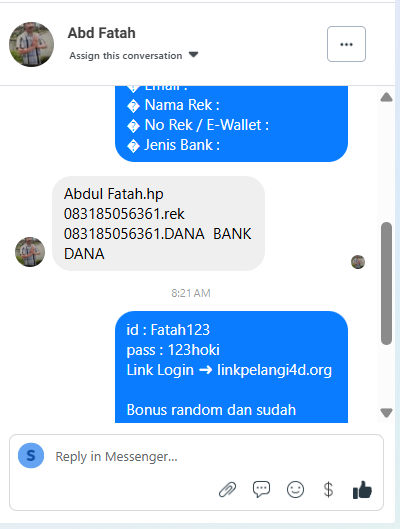This screenshot has height=529, width=400.
Task: Click the scroll down arrow in chat
Action: point(387,413)
